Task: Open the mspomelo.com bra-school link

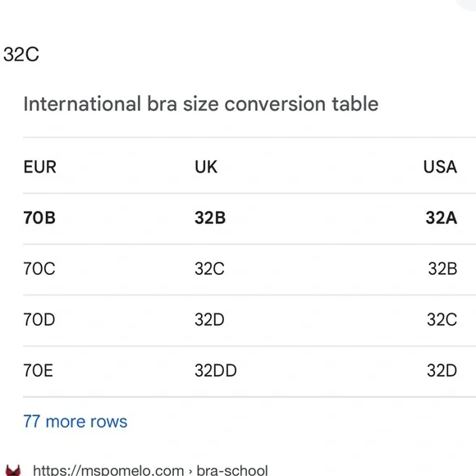Action: tap(150, 470)
